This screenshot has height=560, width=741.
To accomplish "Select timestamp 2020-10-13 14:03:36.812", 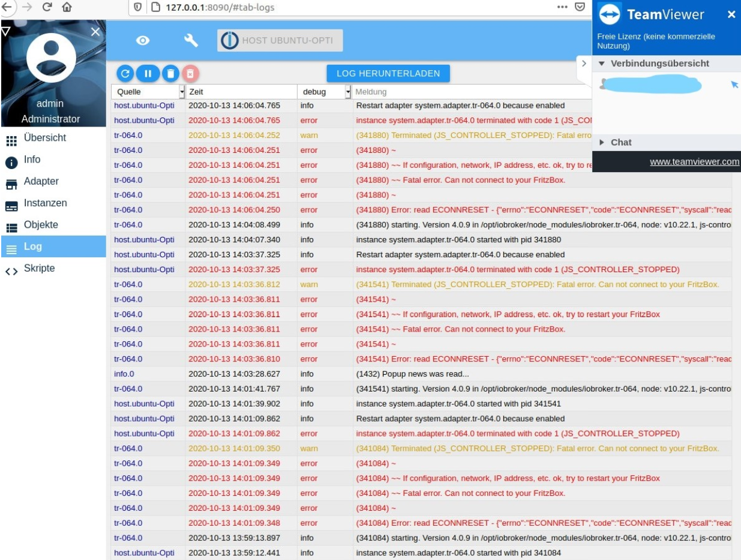I will (234, 284).
